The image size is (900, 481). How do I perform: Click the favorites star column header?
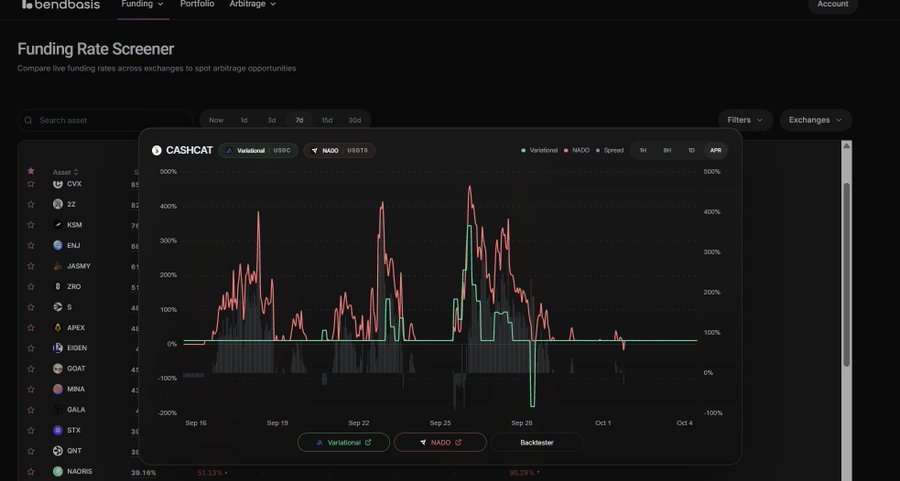coord(31,171)
